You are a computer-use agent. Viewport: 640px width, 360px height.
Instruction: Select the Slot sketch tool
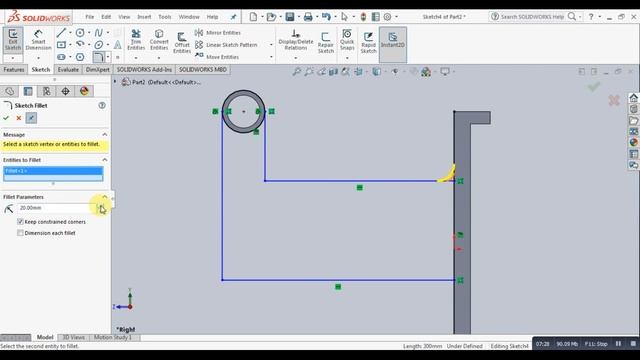[61, 57]
